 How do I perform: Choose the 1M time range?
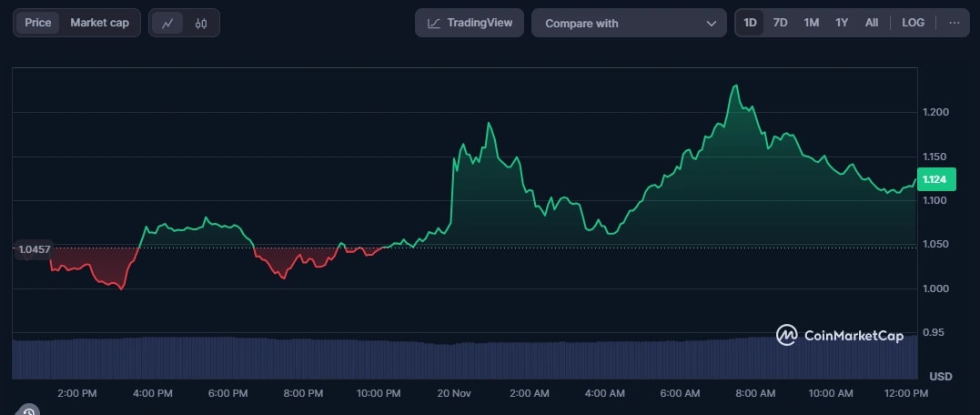coord(811,23)
